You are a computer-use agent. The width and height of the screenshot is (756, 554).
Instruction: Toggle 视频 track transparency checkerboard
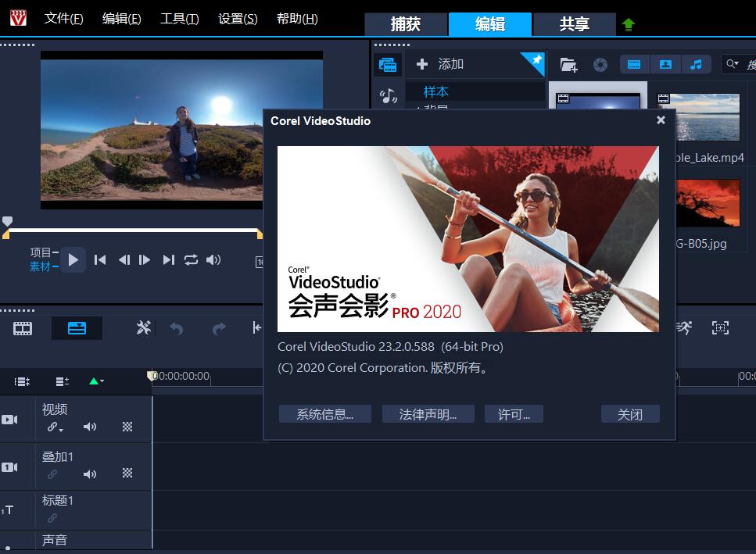tap(127, 427)
